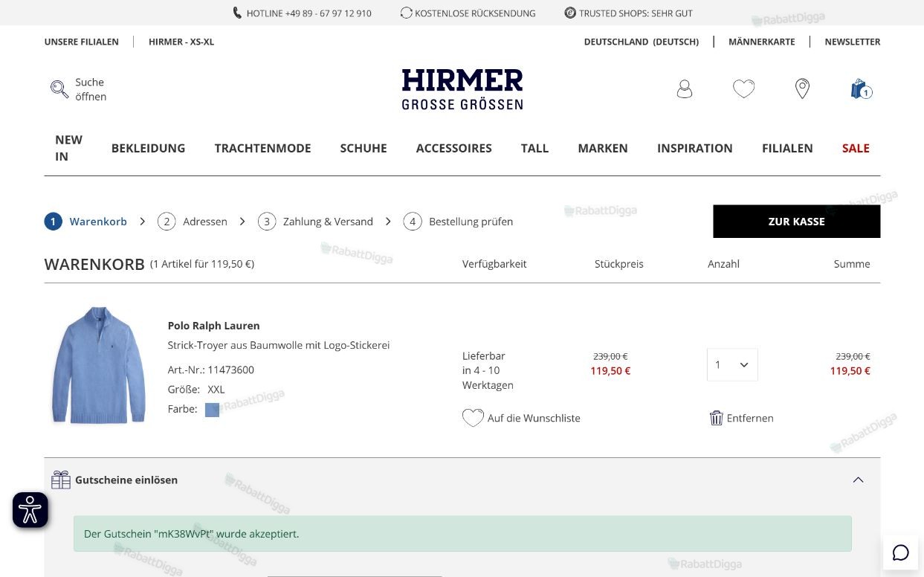
Task: Click the free returns circular arrow icon
Action: [406, 13]
